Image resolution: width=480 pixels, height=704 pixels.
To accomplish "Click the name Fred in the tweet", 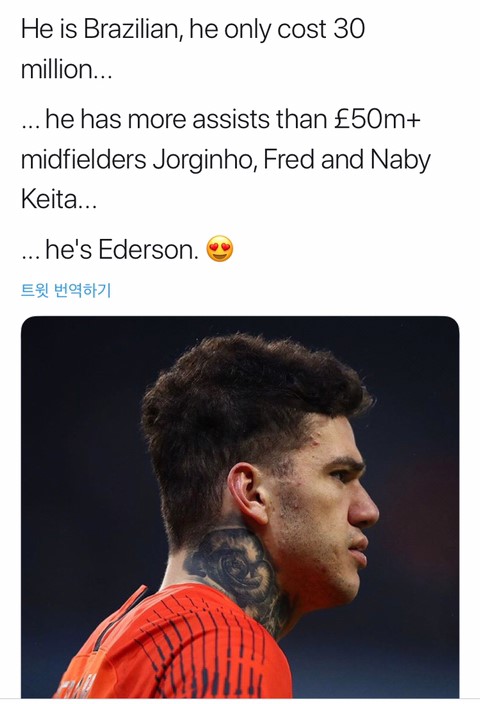I will coord(289,160).
